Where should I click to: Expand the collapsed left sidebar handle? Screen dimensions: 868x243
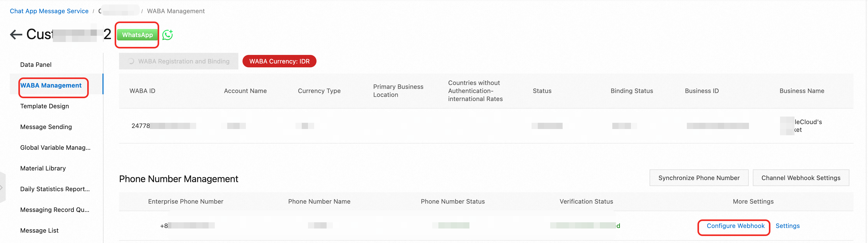[2, 187]
